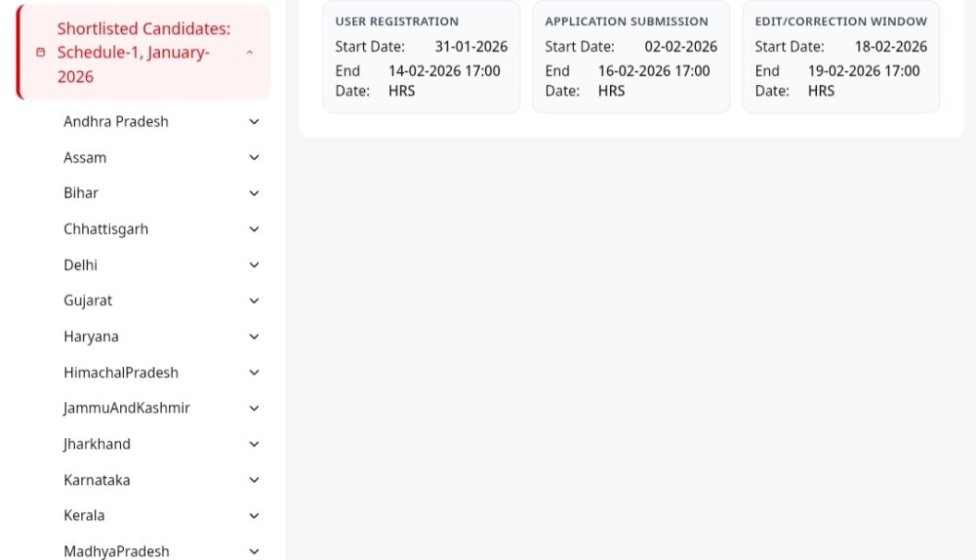Select Delhi state entry
Screen dimensions: 976x560
80,265
